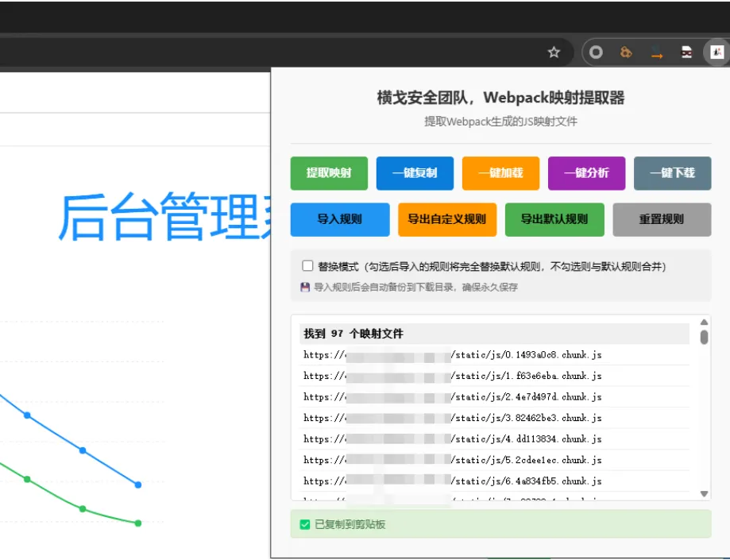Open the circle extension icon in toolbar
730x560 pixels.
pyautogui.click(x=596, y=52)
